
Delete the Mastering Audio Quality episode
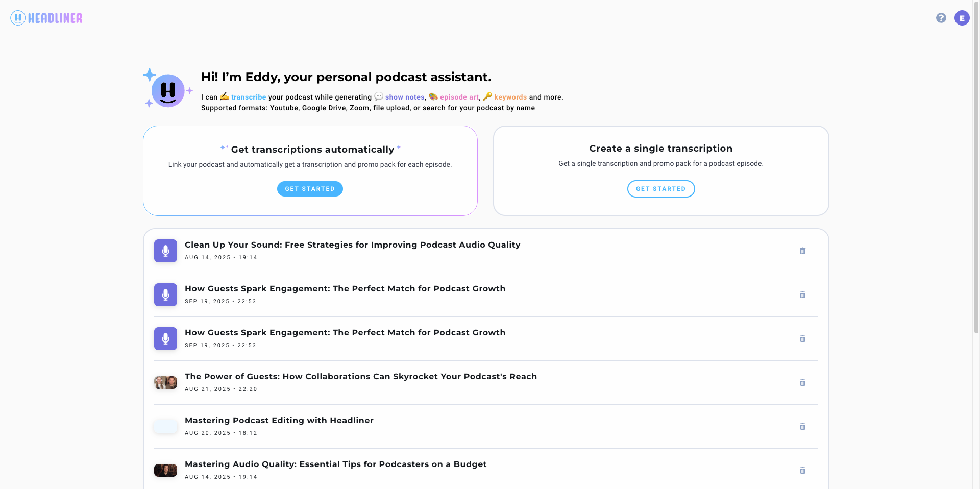coord(802,471)
